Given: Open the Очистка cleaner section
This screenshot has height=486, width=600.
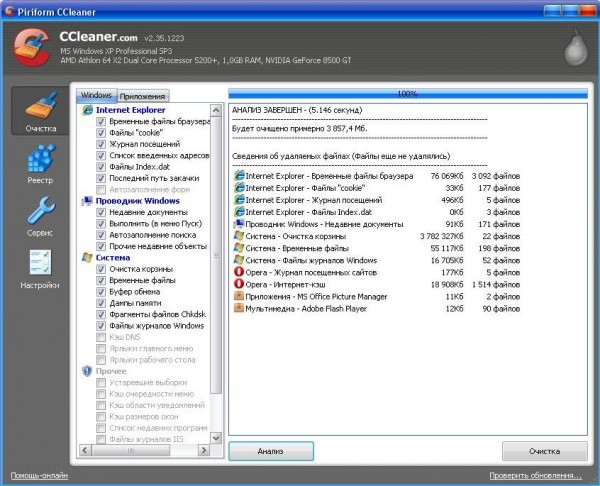Looking at the screenshot, I should 41,111.
